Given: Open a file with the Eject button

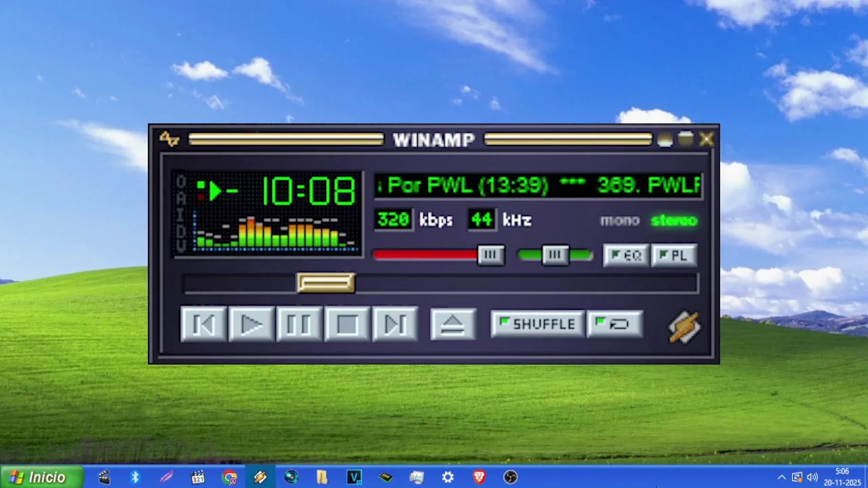Looking at the screenshot, I should [x=453, y=324].
